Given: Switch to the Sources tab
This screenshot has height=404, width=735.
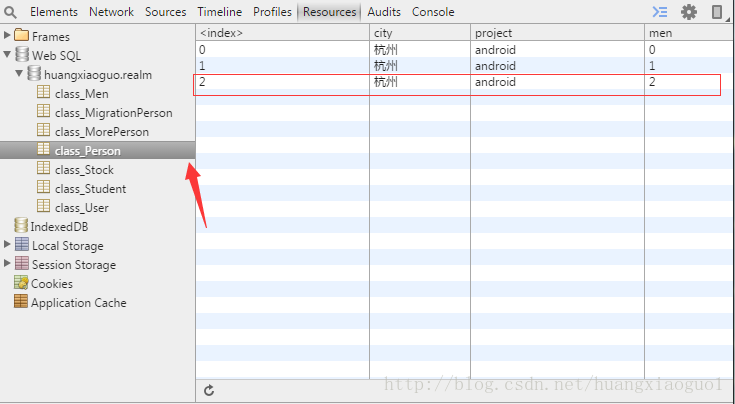Looking at the screenshot, I should (165, 12).
